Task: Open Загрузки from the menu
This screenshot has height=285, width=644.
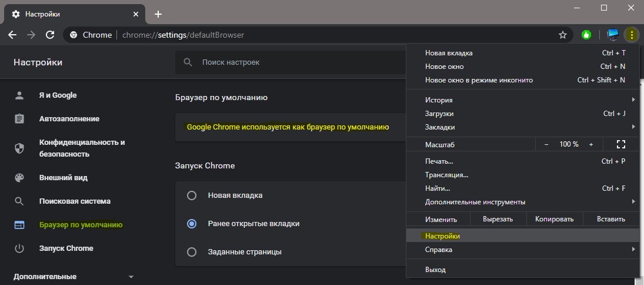Action: [x=522, y=114]
